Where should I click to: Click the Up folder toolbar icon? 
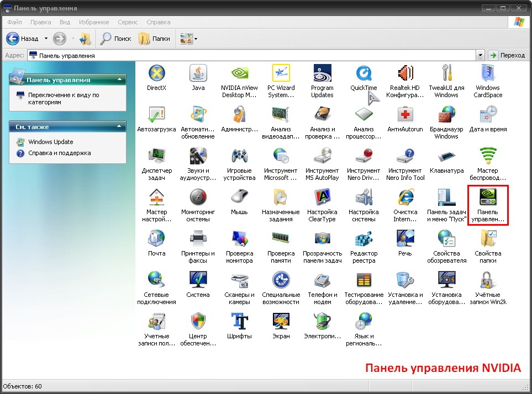(x=85, y=39)
